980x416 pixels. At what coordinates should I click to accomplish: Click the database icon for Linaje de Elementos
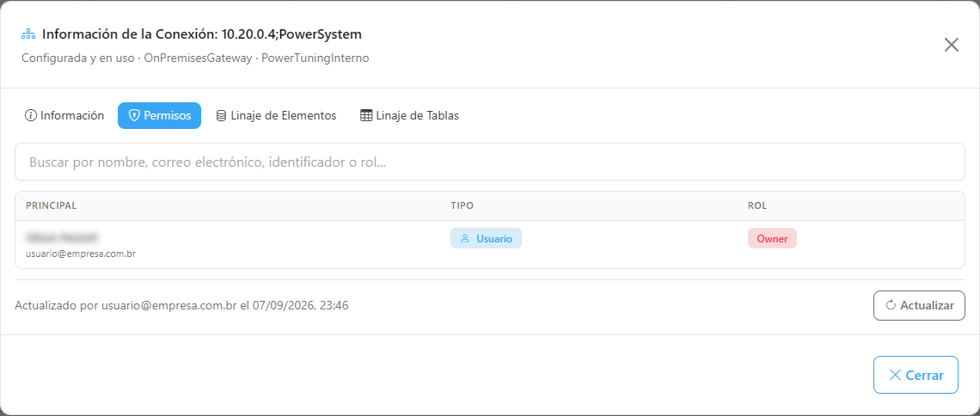click(221, 115)
